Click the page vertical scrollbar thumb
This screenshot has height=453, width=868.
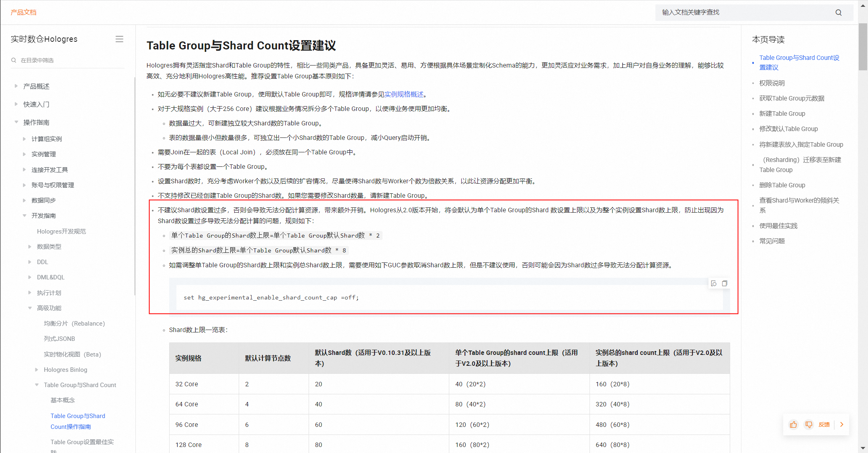click(x=863, y=46)
